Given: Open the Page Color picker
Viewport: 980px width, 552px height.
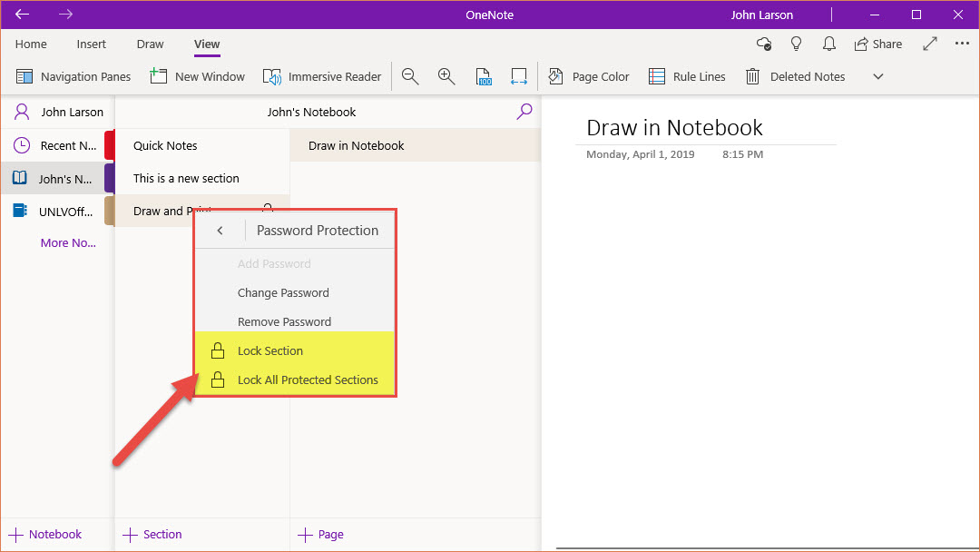Looking at the screenshot, I should 589,77.
